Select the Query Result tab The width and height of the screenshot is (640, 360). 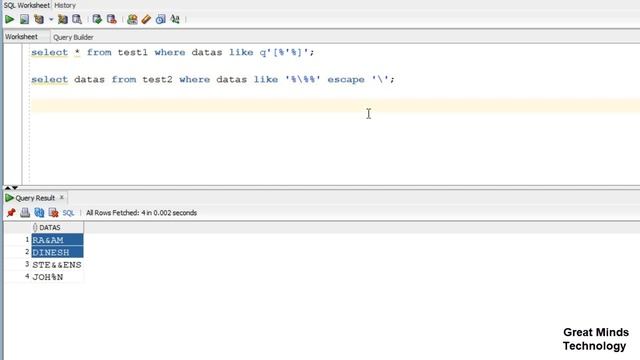coord(35,198)
